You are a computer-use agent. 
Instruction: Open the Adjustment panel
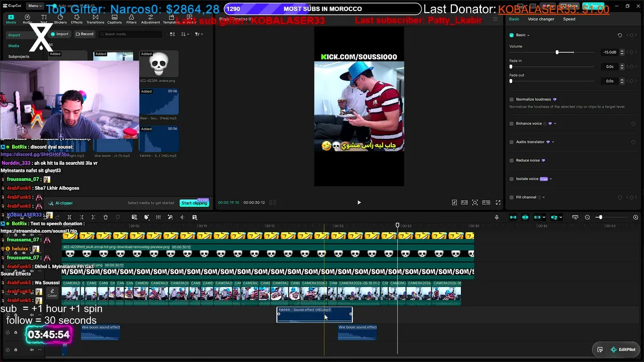click(x=150, y=19)
